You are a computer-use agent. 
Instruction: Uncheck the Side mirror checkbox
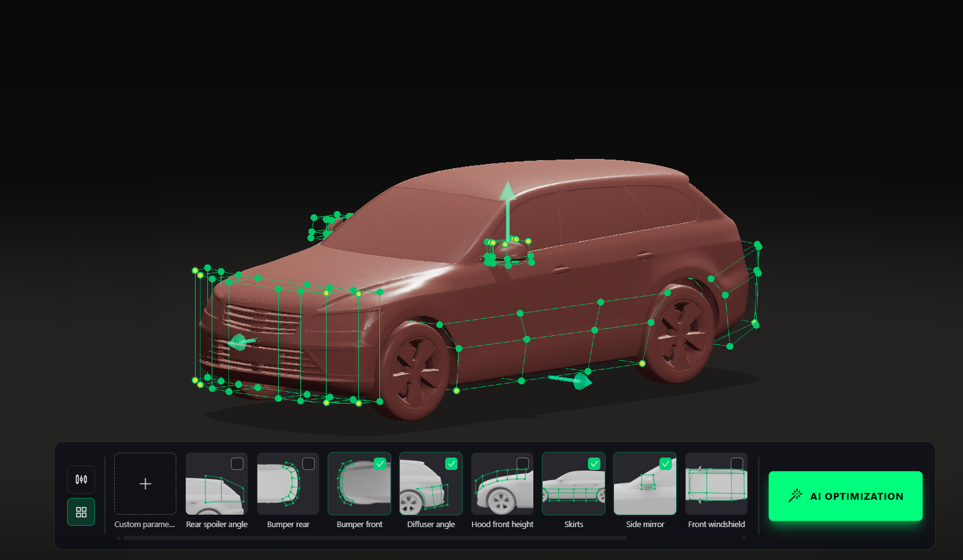tap(666, 463)
